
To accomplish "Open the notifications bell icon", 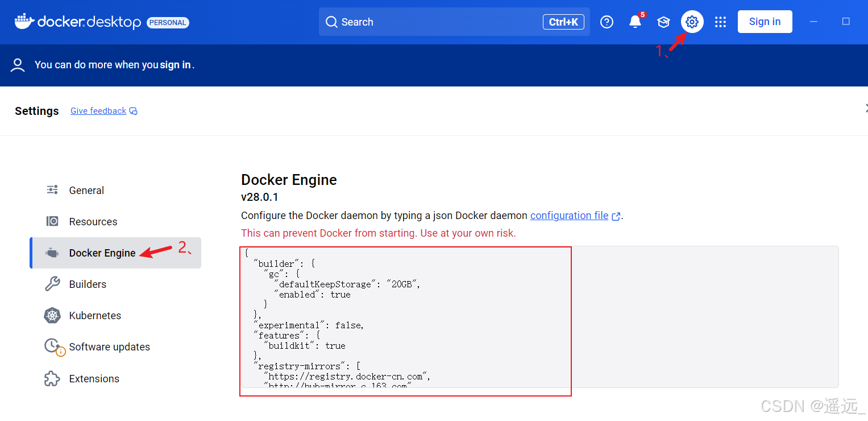I will (x=635, y=22).
